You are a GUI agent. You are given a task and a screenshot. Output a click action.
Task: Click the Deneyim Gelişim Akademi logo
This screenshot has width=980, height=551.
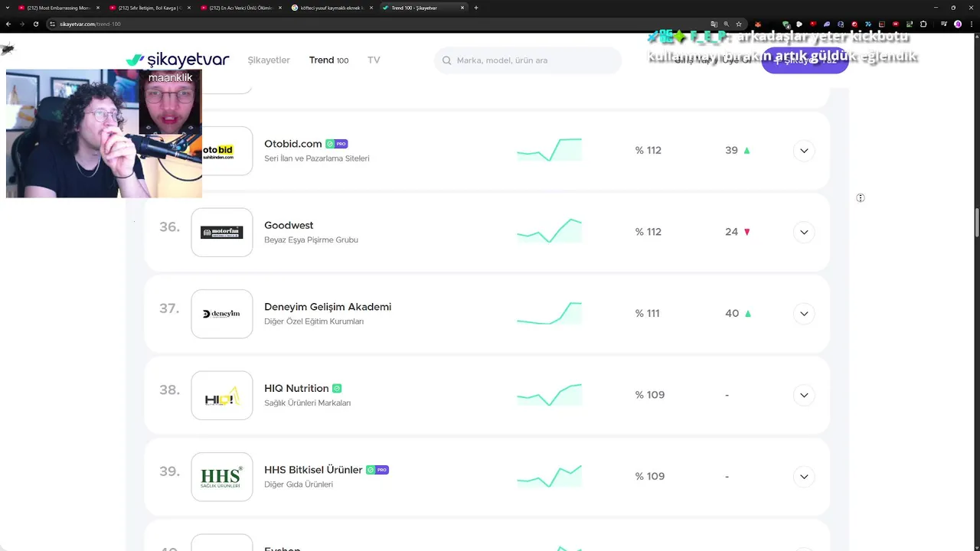tap(222, 314)
